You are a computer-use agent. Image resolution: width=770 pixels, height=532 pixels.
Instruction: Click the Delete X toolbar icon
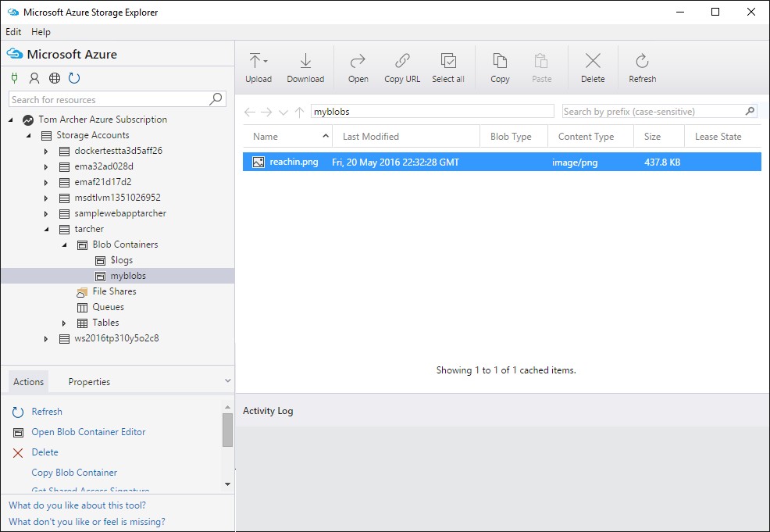593,61
